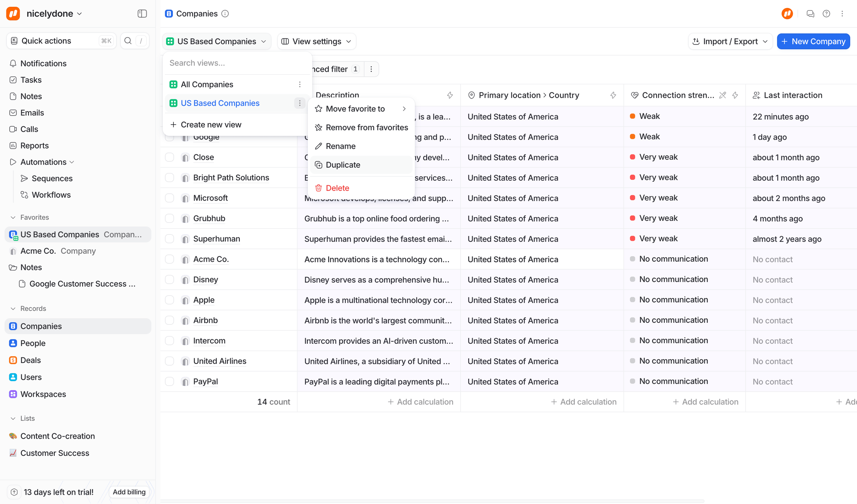Open Notifications via the bell icon
The height and width of the screenshot is (504, 857).
pos(13,64)
